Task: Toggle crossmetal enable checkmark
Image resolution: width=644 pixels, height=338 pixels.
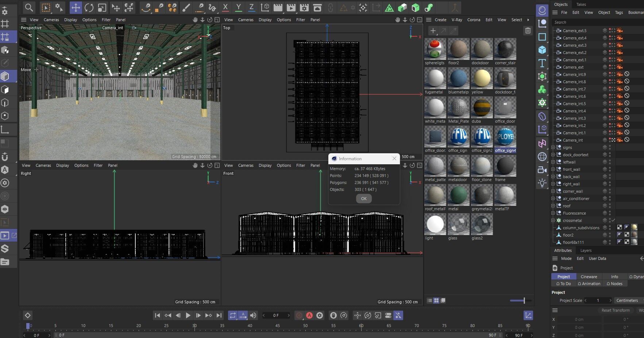Action: pyautogui.click(x=613, y=220)
